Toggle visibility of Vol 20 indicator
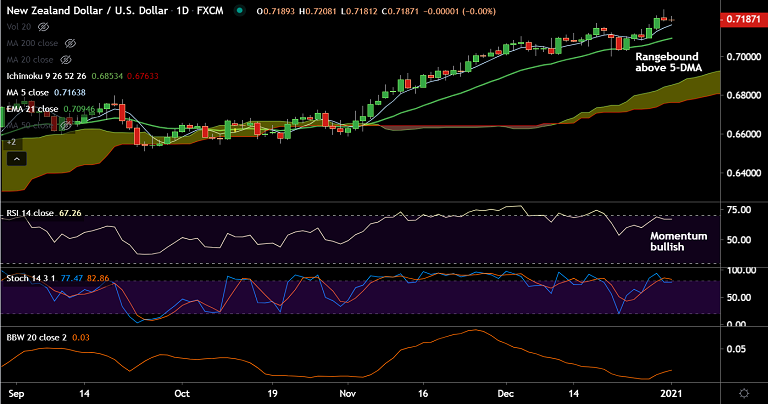Image resolution: width=768 pixels, height=404 pixels. [44, 27]
